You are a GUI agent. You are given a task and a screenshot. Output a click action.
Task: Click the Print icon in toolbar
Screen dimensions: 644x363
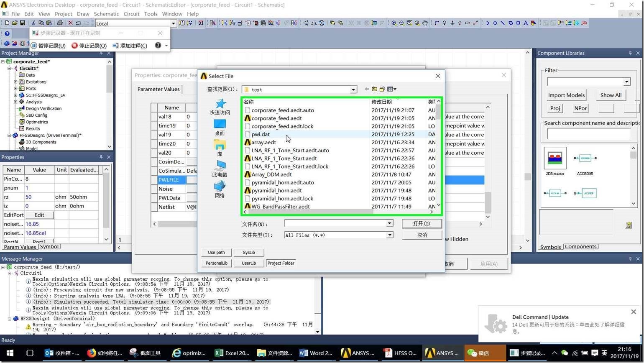click(x=60, y=23)
